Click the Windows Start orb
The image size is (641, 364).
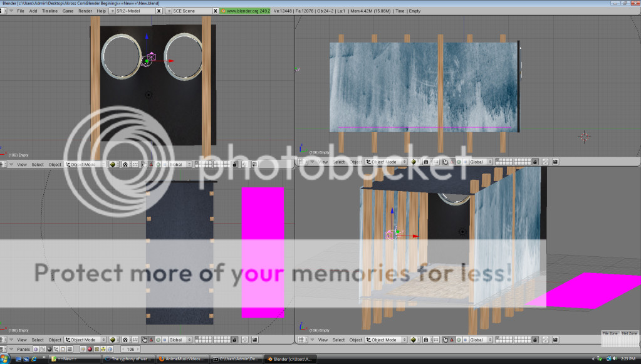point(4,359)
